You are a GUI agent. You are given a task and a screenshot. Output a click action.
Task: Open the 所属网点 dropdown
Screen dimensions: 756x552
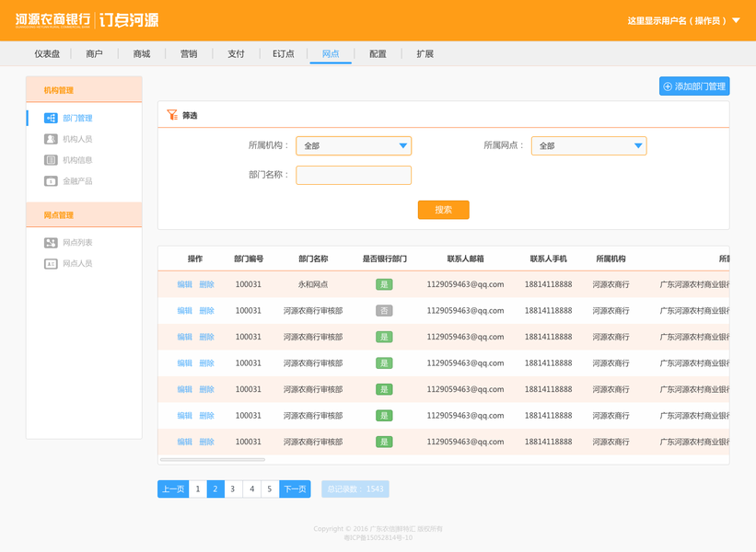(x=588, y=146)
